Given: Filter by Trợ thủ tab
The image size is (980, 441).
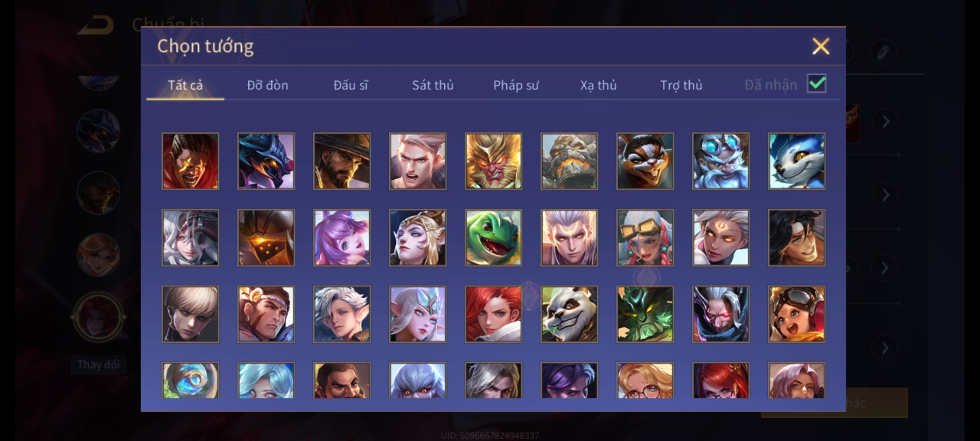Looking at the screenshot, I should click(681, 85).
